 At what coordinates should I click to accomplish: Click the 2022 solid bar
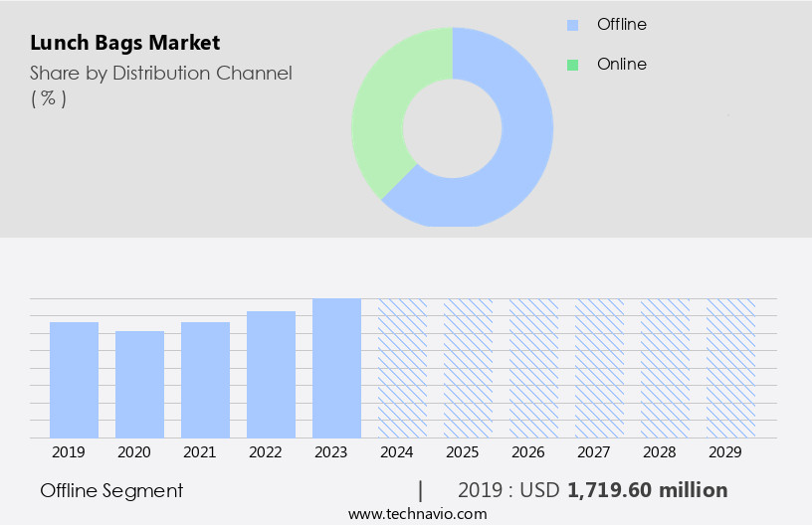272,374
